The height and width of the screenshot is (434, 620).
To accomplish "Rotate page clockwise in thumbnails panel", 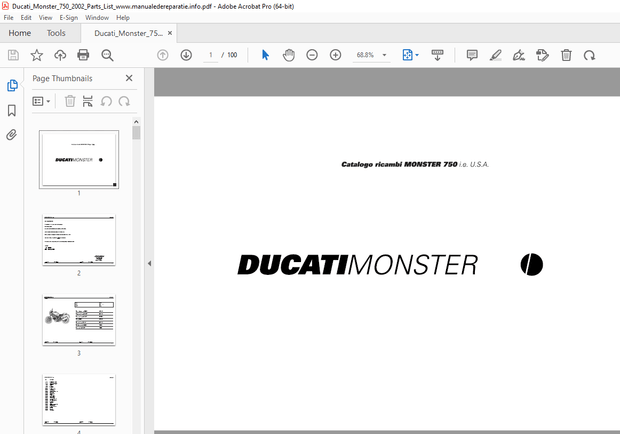I will [124, 101].
